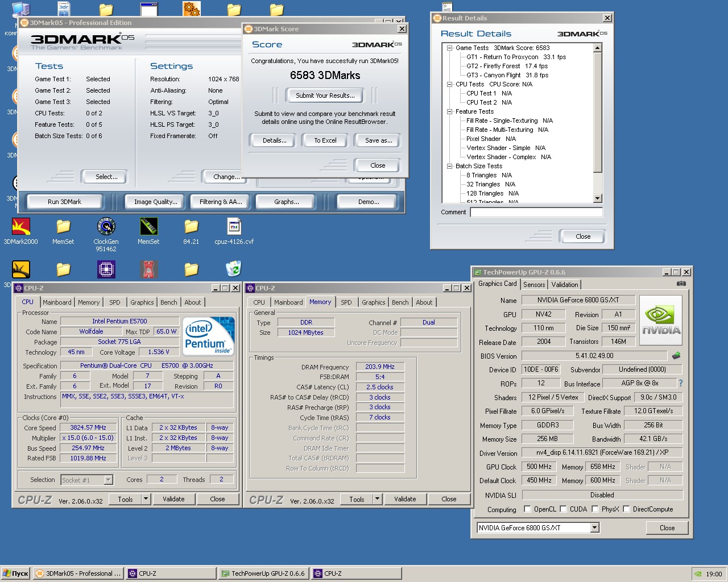Click Validate in CPU-Z Memory window
728x582 pixels.
[405, 499]
